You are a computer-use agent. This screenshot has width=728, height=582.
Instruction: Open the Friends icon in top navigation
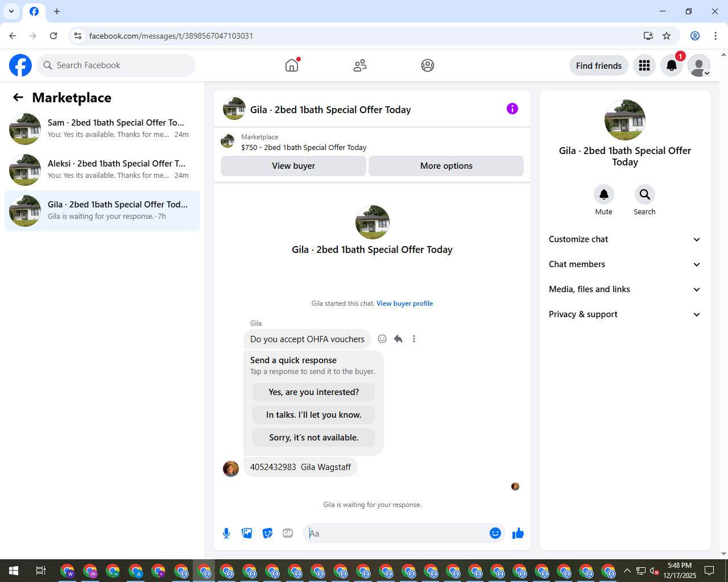(360, 65)
